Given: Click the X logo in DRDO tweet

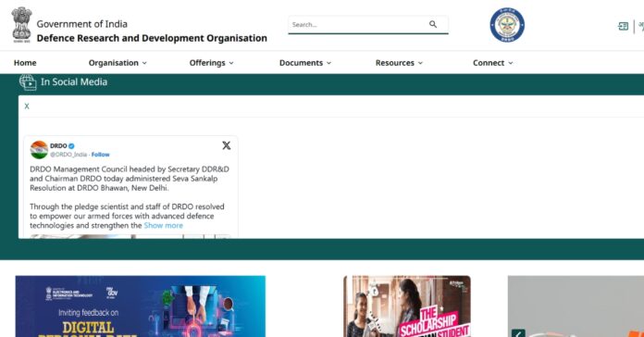Looking at the screenshot, I should click(227, 145).
